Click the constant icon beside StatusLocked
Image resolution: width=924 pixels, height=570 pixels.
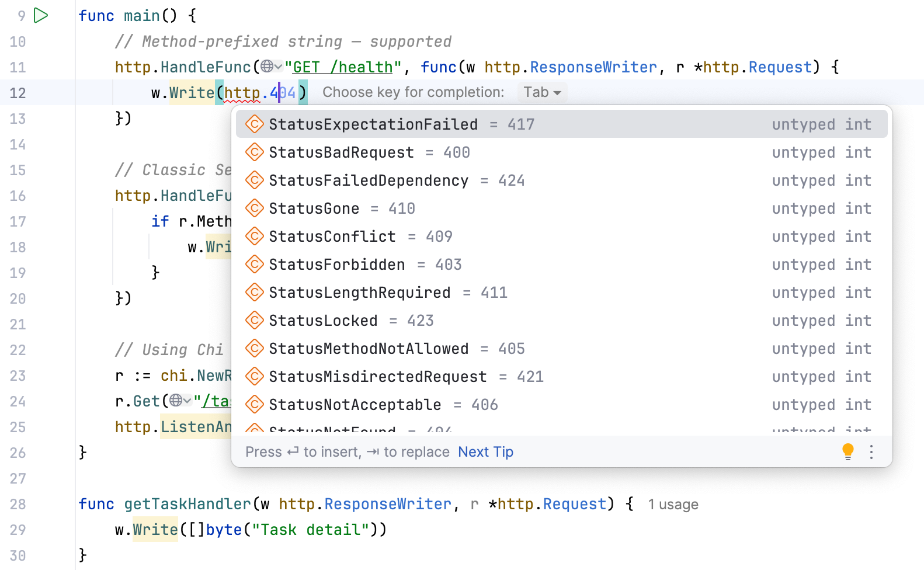coord(255,321)
